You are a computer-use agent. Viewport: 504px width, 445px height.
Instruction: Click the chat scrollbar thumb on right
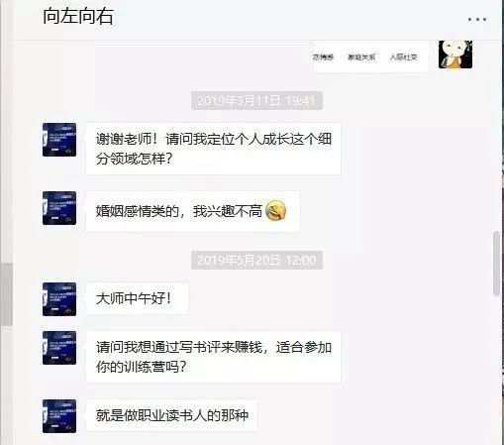click(x=496, y=264)
